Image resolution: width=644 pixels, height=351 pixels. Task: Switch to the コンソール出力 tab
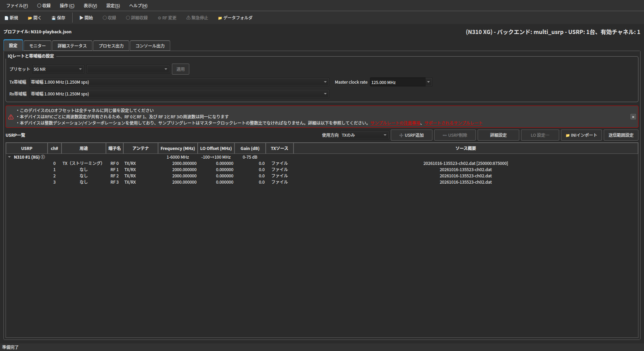pos(150,46)
